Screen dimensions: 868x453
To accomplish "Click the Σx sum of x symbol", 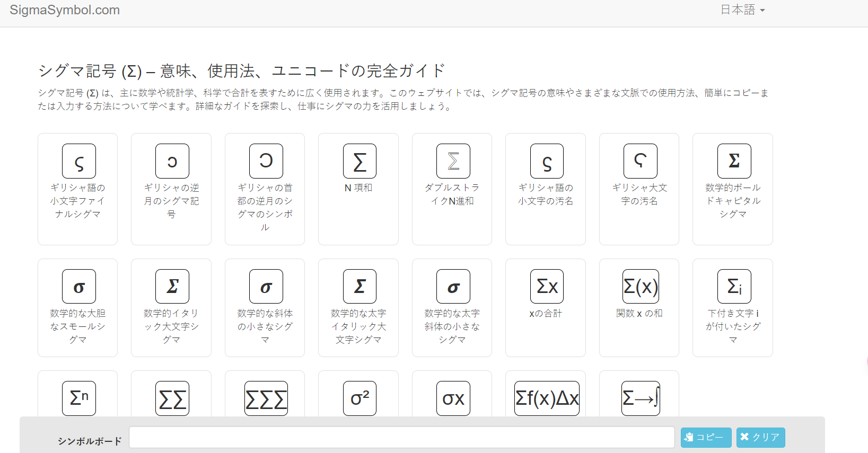I will point(547,287).
